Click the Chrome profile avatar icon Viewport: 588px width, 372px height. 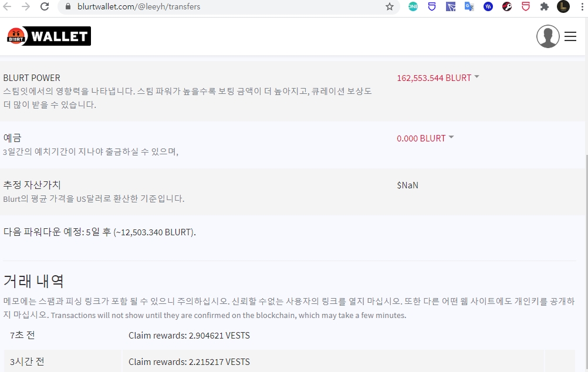tap(563, 7)
